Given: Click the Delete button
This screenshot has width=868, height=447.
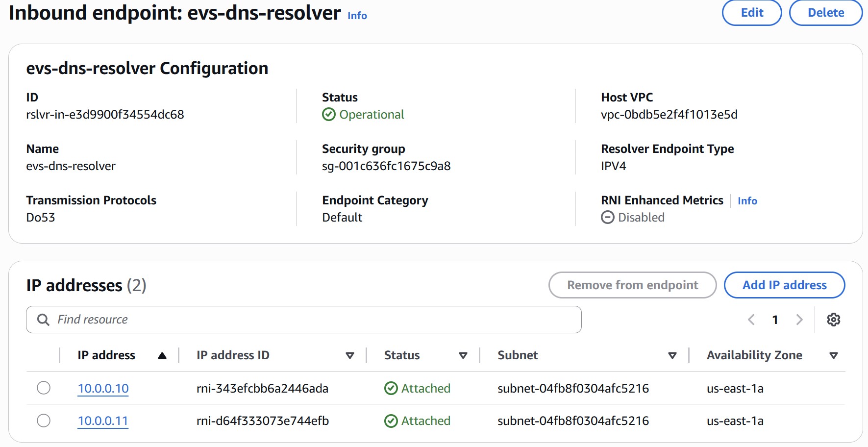Looking at the screenshot, I should tap(825, 13).
